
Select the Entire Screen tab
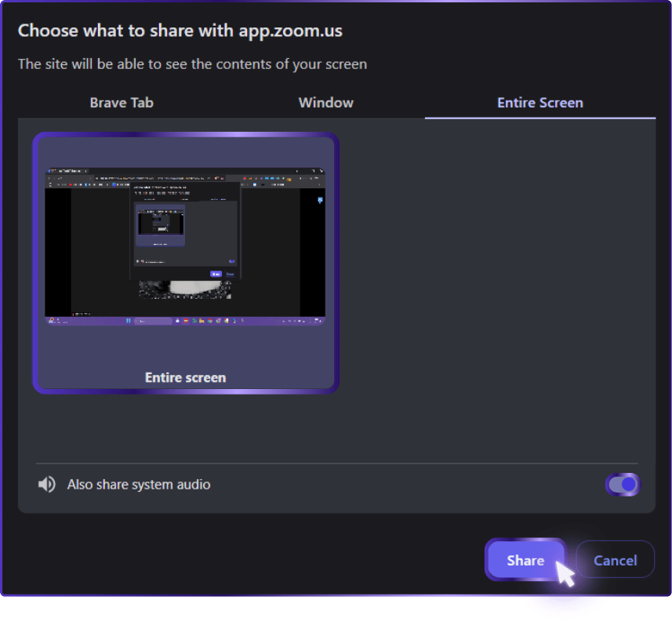(540, 103)
